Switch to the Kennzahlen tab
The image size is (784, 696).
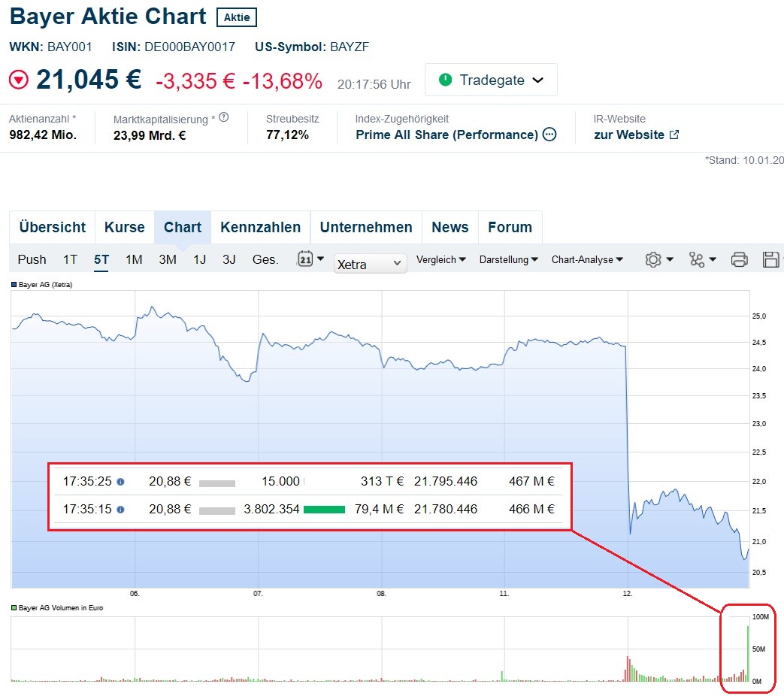click(261, 227)
